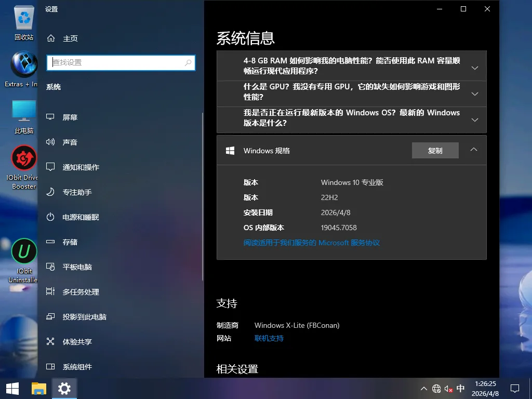The width and height of the screenshot is (532, 399).
Task: Select the 存储 storage drive icon
Action: click(50, 242)
